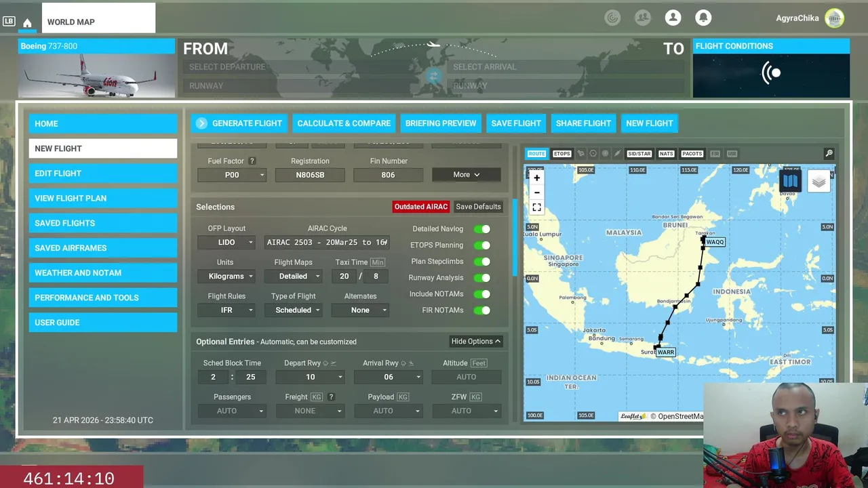Open the Depart Rwy 10 dropdown

[310, 377]
